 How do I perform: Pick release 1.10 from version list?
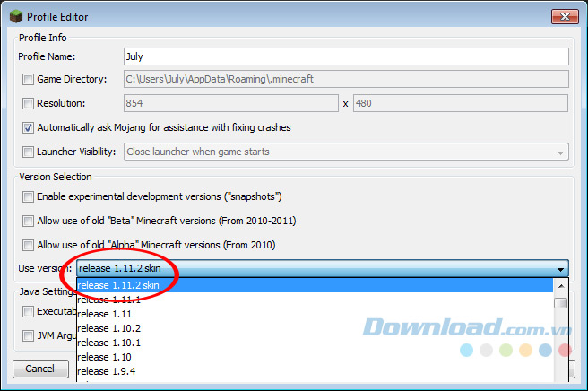pos(315,357)
